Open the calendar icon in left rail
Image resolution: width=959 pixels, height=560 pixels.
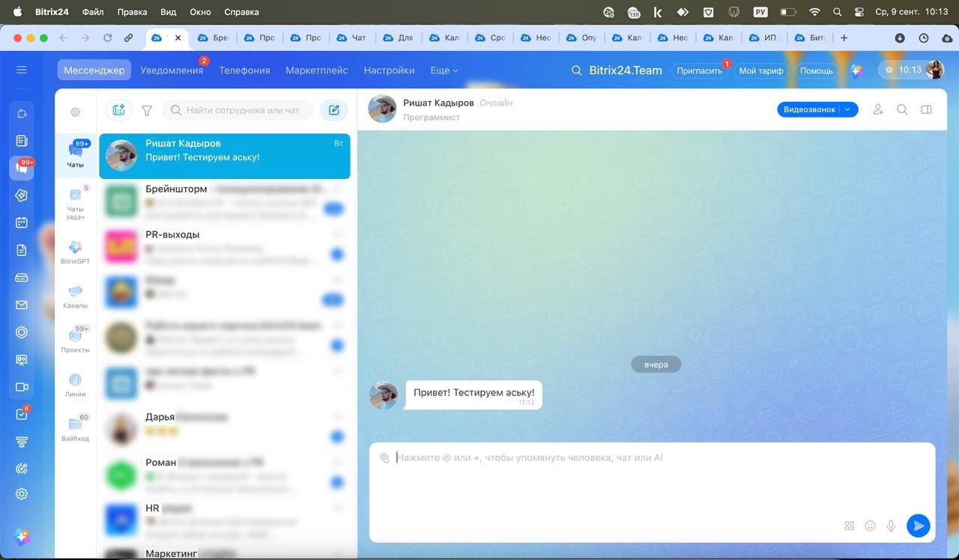coord(22,222)
